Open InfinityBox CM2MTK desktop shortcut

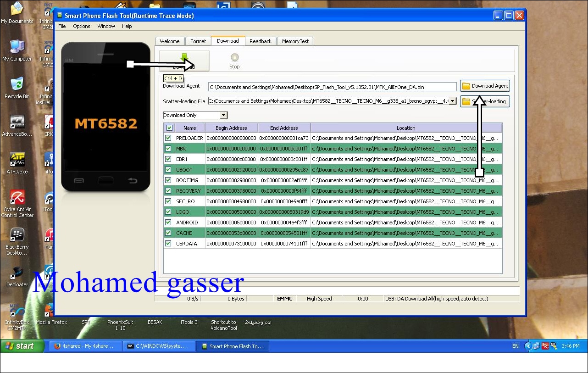[17, 317]
